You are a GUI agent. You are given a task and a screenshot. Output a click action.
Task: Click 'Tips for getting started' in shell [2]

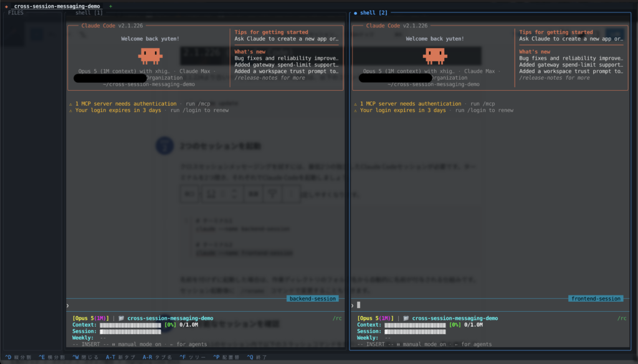[x=556, y=32]
